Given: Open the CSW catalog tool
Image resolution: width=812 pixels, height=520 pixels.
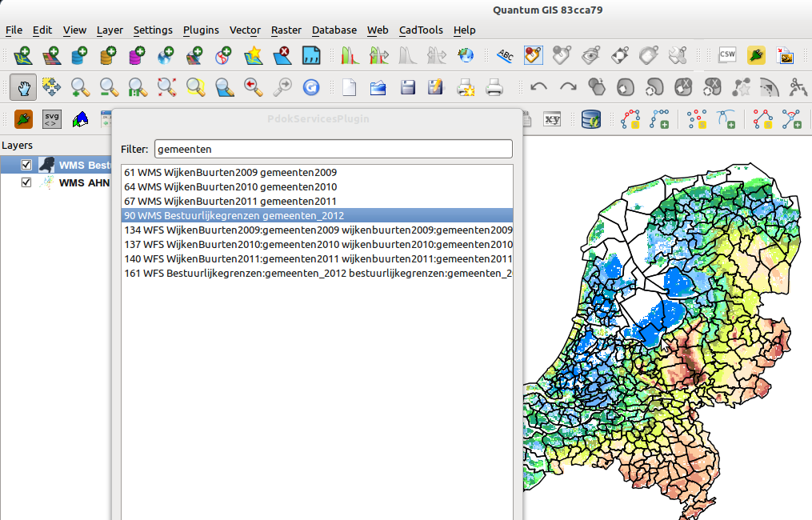Looking at the screenshot, I should click(726, 55).
